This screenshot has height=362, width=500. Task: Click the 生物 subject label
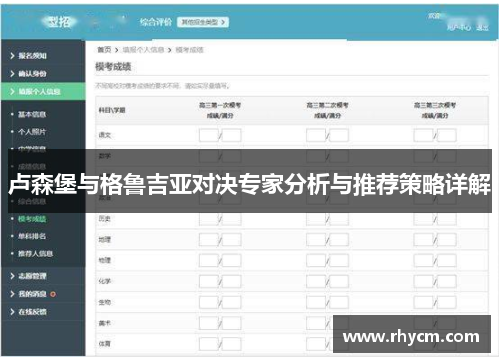105,302
